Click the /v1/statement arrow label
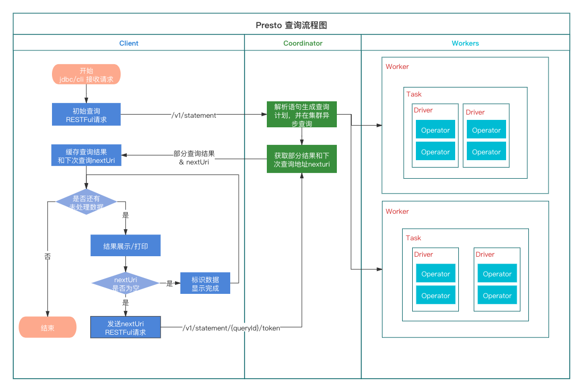Screen dimensions: 583x392 pyautogui.click(x=194, y=115)
